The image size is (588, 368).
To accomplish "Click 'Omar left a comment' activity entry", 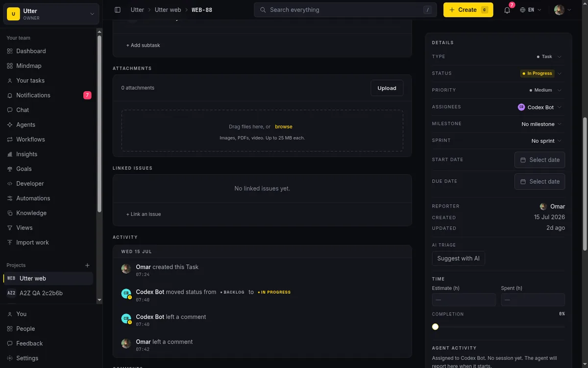I will tap(164, 342).
